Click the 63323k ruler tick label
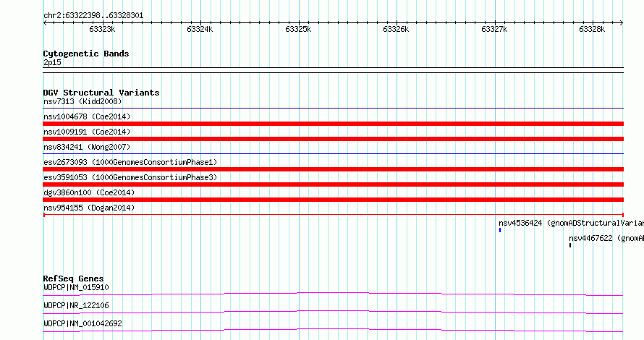Screen dimensions: 644x340 click(x=102, y=29)
